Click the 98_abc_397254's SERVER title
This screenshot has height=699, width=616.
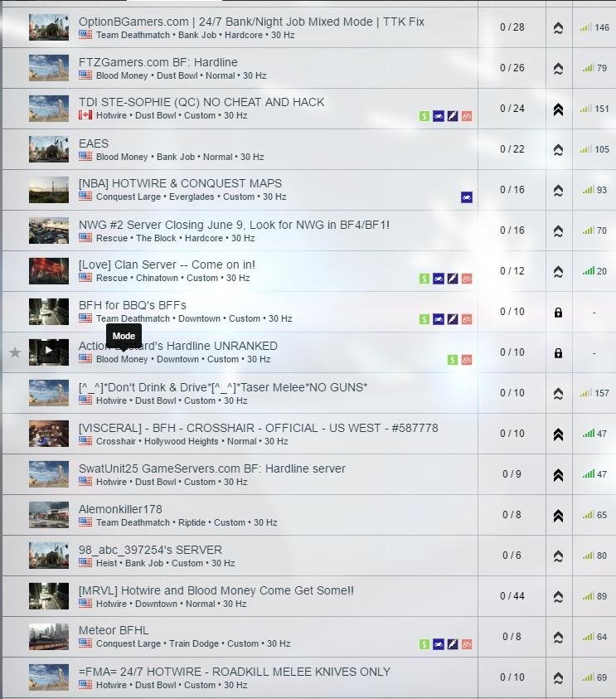coord(150,550)
